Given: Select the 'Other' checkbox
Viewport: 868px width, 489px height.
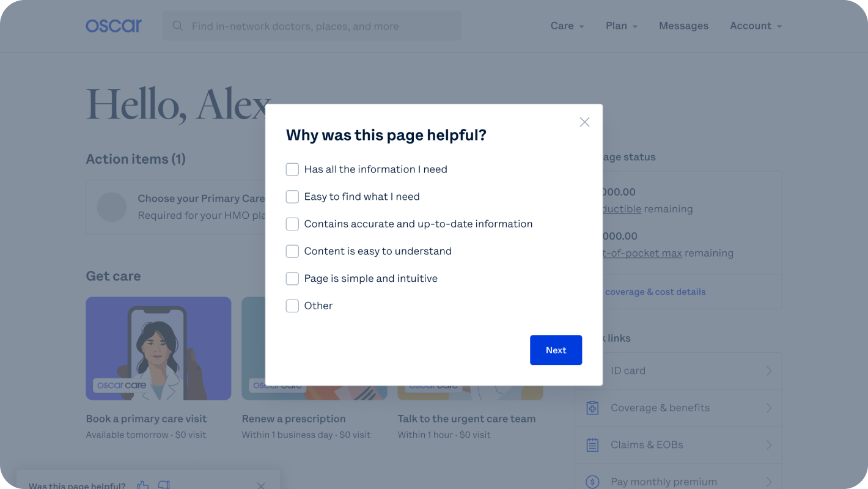Looking at the screenshot, I should (x=292, y=306).
